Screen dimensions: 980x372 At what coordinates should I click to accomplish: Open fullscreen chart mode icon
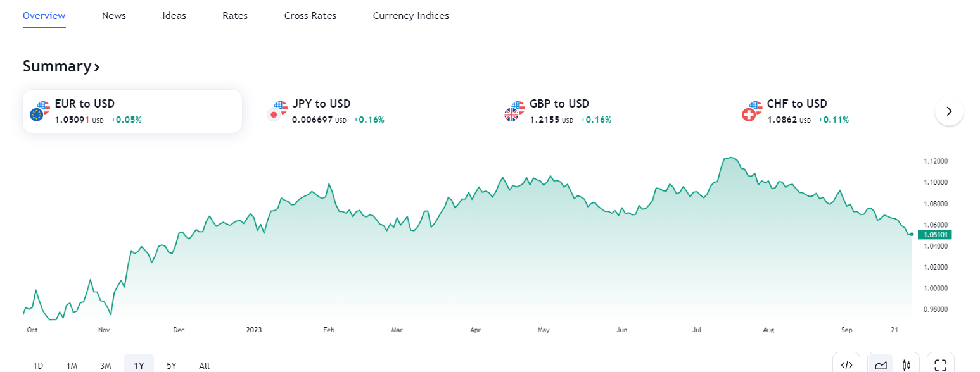(940, 364)
